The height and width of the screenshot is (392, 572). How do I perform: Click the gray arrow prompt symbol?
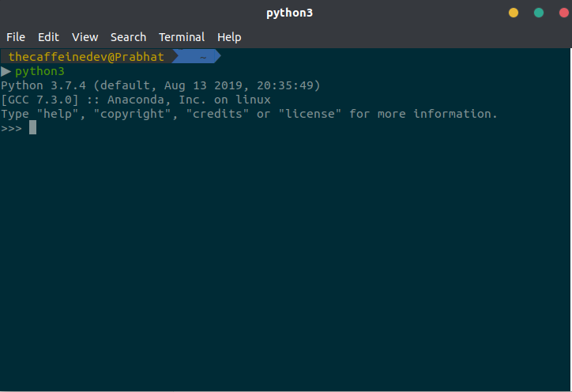pos(6,71)
